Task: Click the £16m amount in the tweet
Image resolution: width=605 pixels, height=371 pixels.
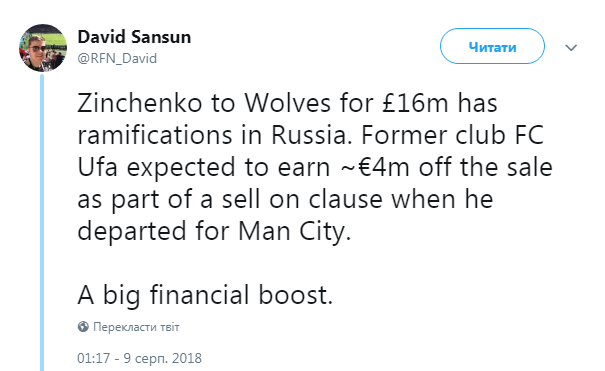Action: [415, 104]
